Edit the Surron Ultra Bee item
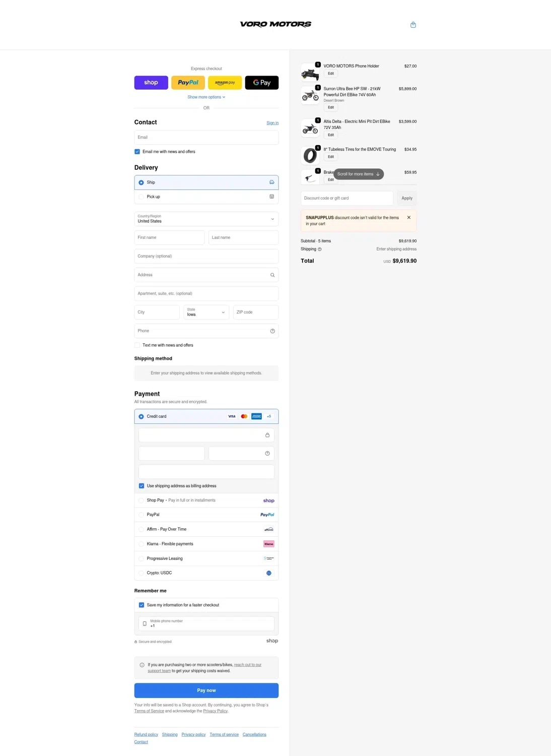 [x=331, y=107]
